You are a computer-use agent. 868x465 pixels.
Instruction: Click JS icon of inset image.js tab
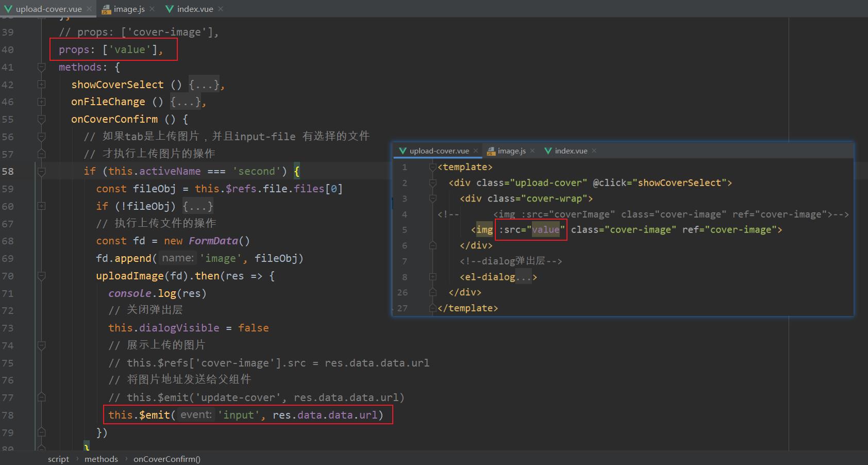tap(491, 151)
